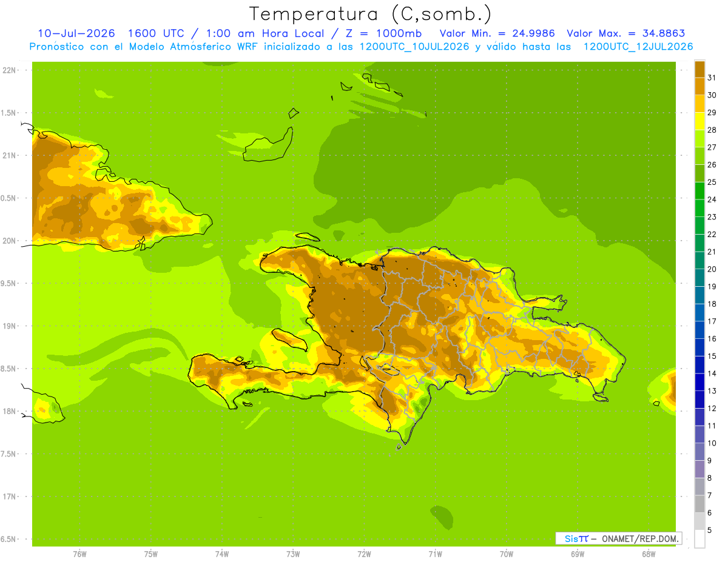
Task: Click the orange legend swatch between 30 and 31
Action: (699, 86)
